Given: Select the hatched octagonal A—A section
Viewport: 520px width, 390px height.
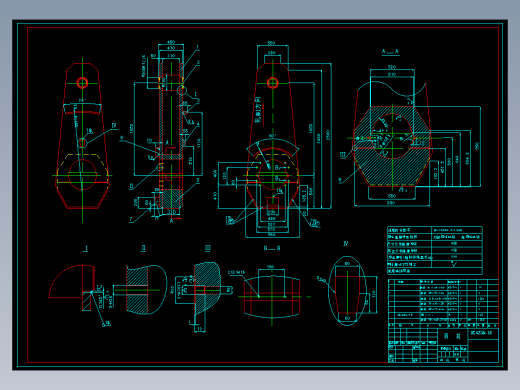Looking at the screenshot, I should [392, 146].
